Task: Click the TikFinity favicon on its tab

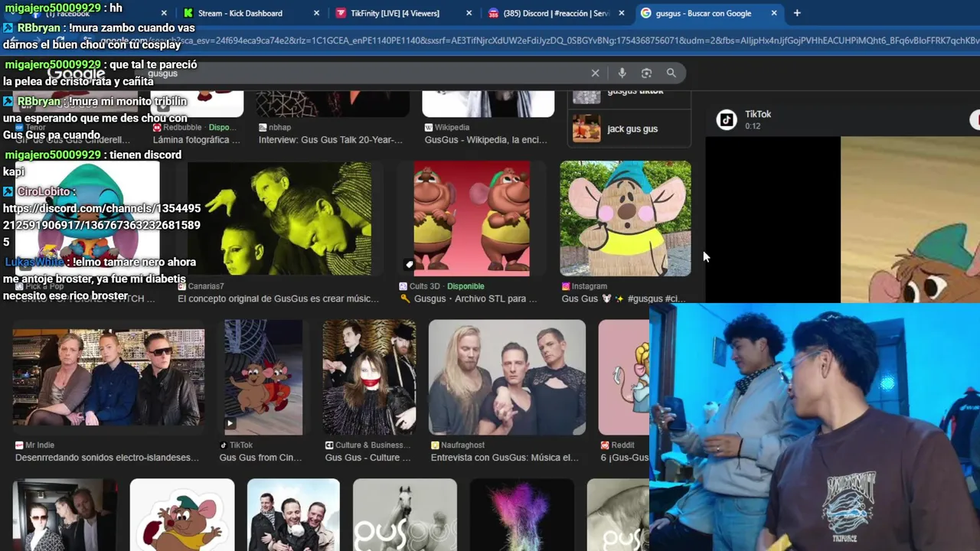Action: coord(341,13)
